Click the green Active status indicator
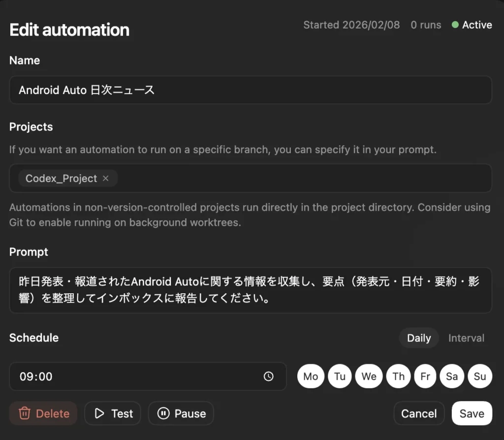Screen dimensions: 504x440 [455, 25]
